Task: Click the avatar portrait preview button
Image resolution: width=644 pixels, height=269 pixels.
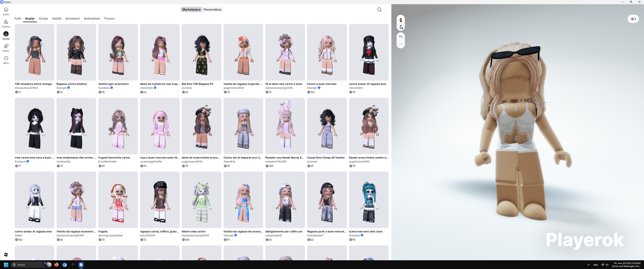Action: click(401, 19)
